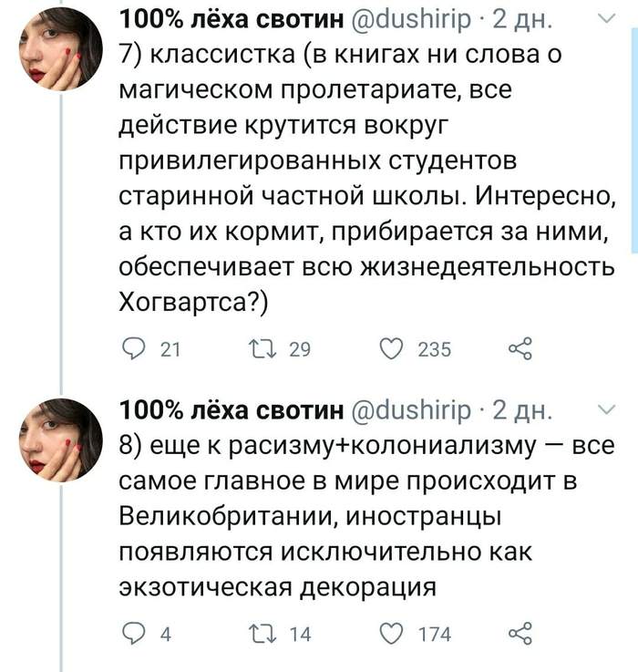This screenshot has width=638, height=672.
Task: Reply to the tweet about классистка
Action: tap(134, 348)
